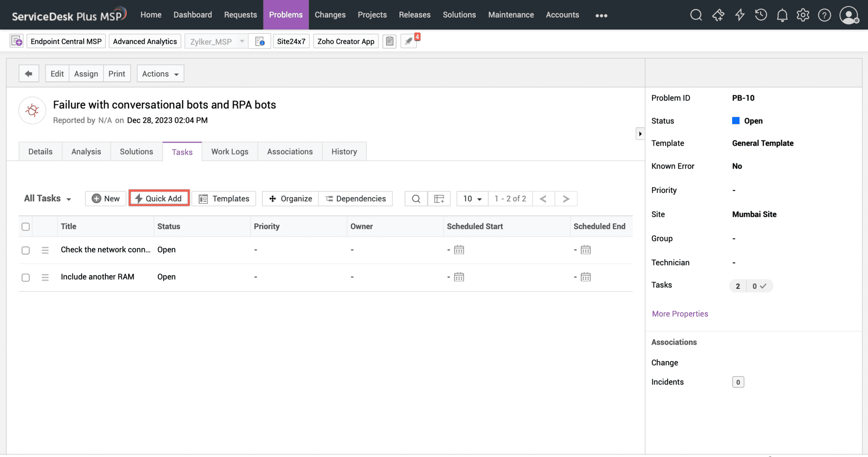Collapse the right details panel arrow
The width and height of the screenshot is (868, 457).
click(x=640, y=134)
